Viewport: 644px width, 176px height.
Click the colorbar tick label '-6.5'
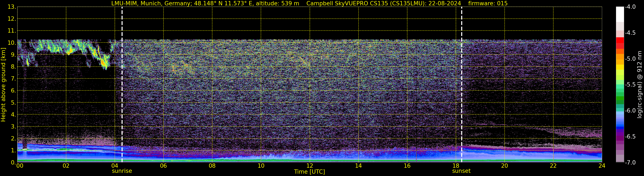(x=630, y=137)
